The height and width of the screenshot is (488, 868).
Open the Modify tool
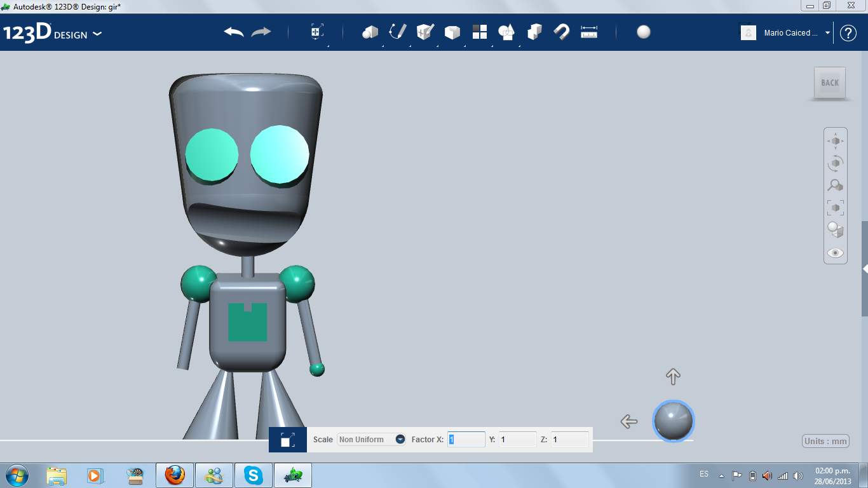point(452,32)
